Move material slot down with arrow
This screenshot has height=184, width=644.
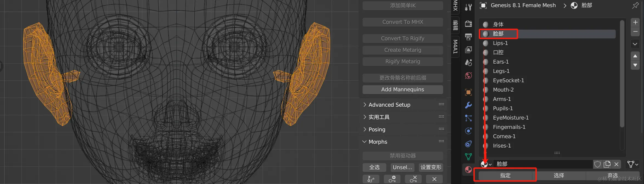coord(635,65)
